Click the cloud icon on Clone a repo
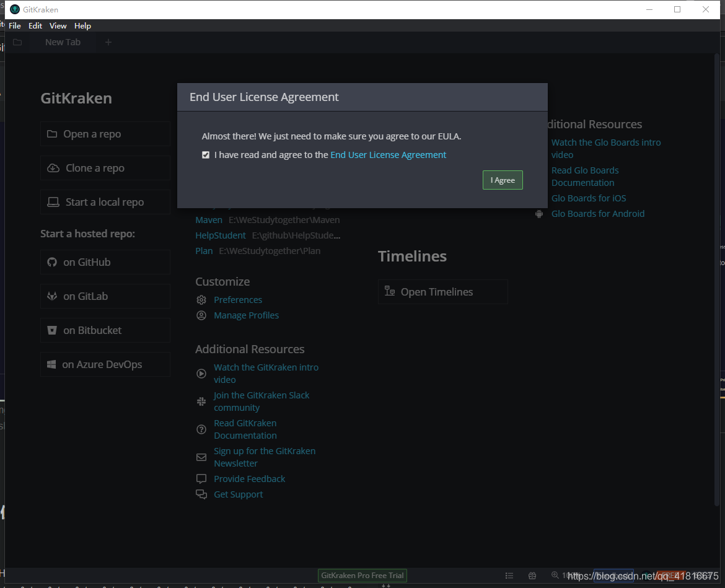This screenshot has height=588, width=725. click(x=53, y=169)
